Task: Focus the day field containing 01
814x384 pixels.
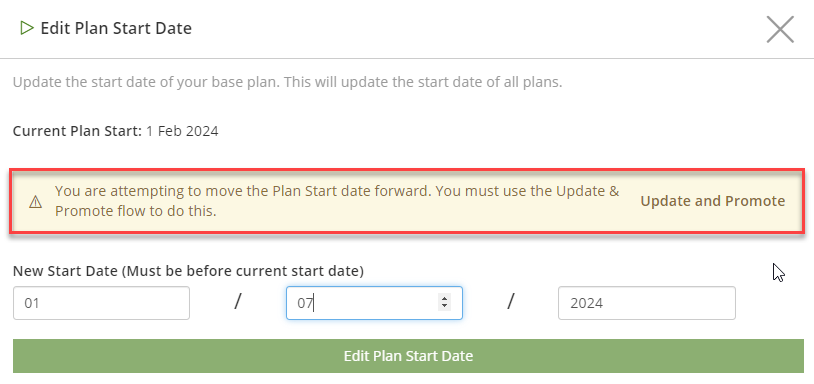Action: pos(101,303)
